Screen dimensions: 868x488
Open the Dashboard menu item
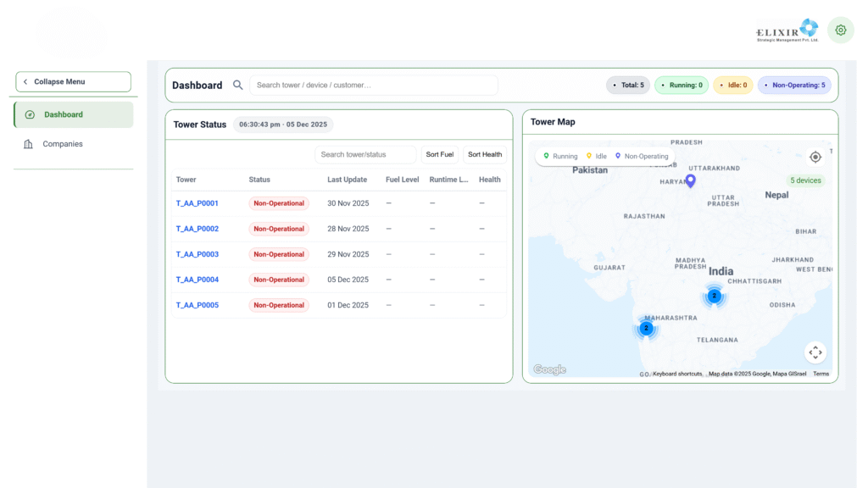coord(73,114)
